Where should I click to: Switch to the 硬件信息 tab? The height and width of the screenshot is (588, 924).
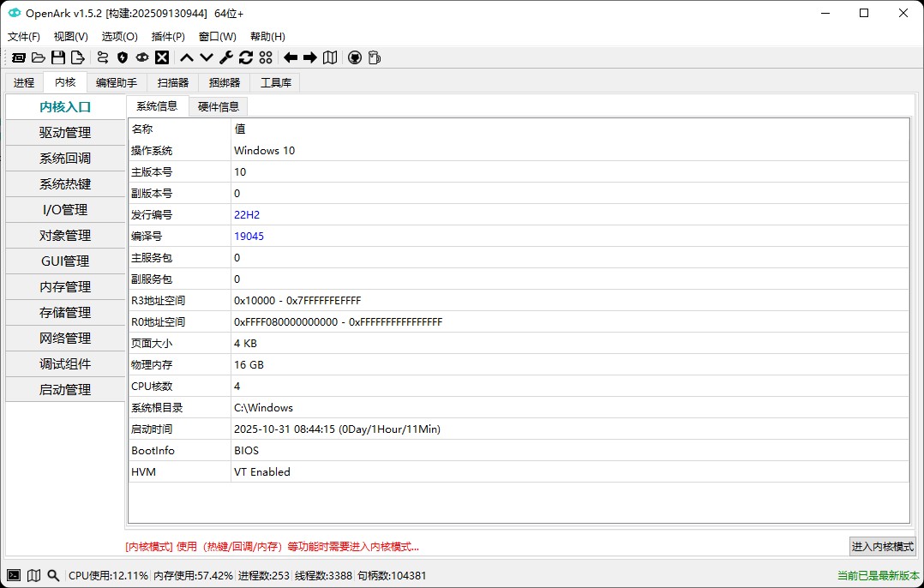[218, 106]
